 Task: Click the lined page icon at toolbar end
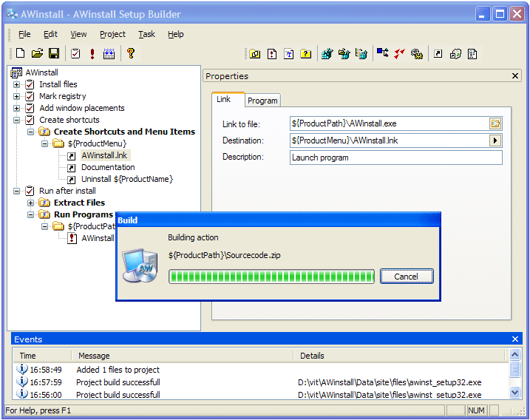[472, 54]
